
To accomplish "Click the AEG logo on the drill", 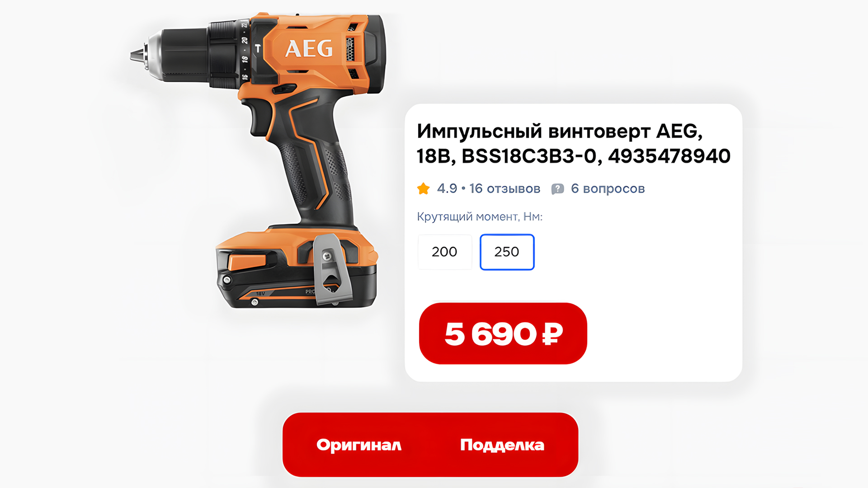I will 309,49.
